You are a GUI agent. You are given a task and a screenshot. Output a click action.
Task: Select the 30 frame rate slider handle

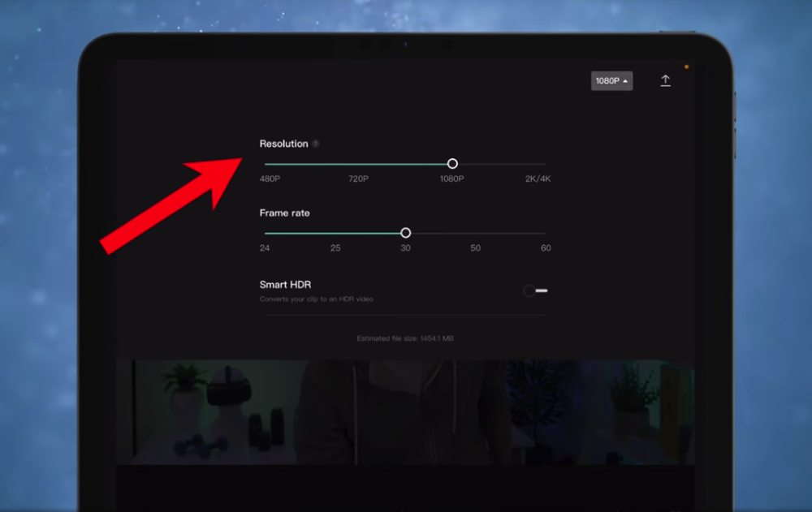[405, 233]
